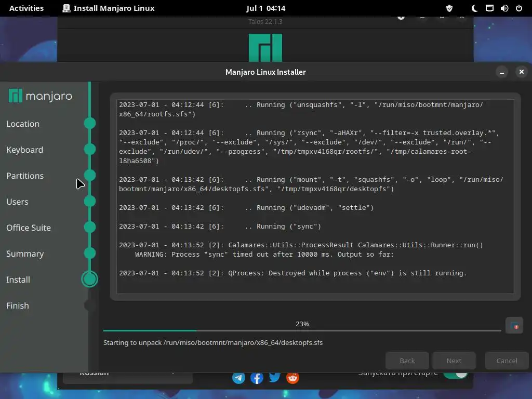Minimize the Manjaro Linux Installer window

click(502, 72)
